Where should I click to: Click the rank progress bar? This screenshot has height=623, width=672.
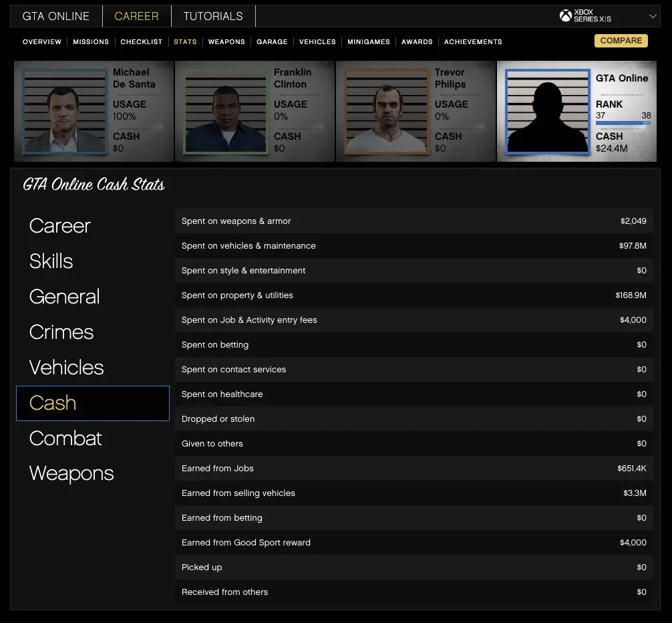click(623, 123)
